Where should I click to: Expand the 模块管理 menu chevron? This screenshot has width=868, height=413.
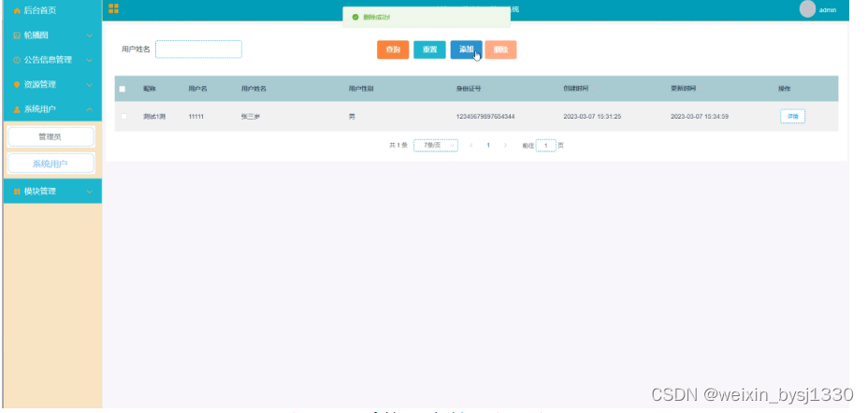pyautogui.click(x=89, y=192)
